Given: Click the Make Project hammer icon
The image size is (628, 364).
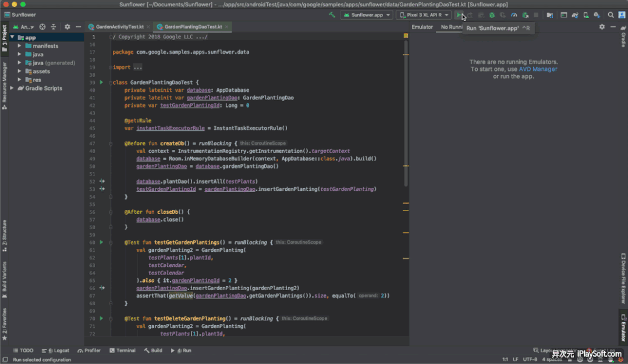Looking at the screenshot, I should tap(332, 15).
